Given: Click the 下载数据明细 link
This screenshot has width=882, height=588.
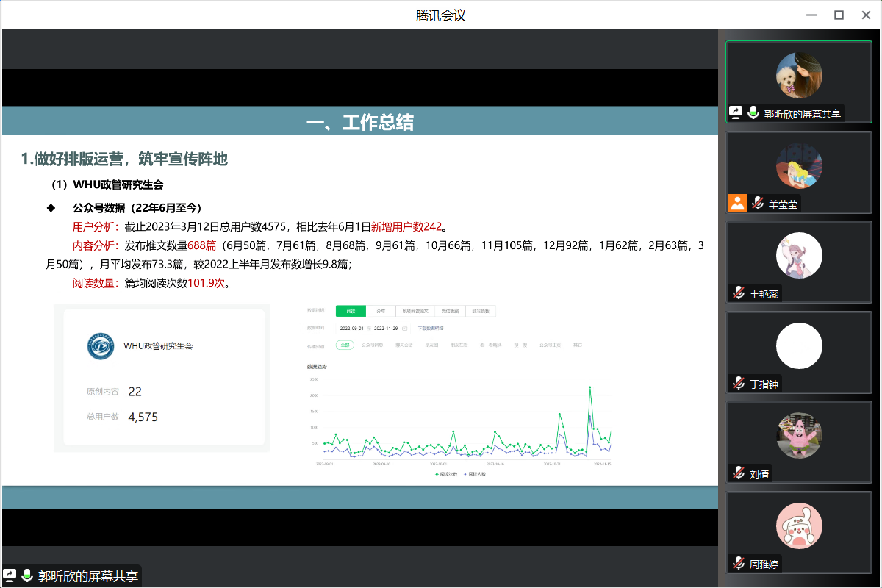Looking at the screenshot, I should click(431, 328).
